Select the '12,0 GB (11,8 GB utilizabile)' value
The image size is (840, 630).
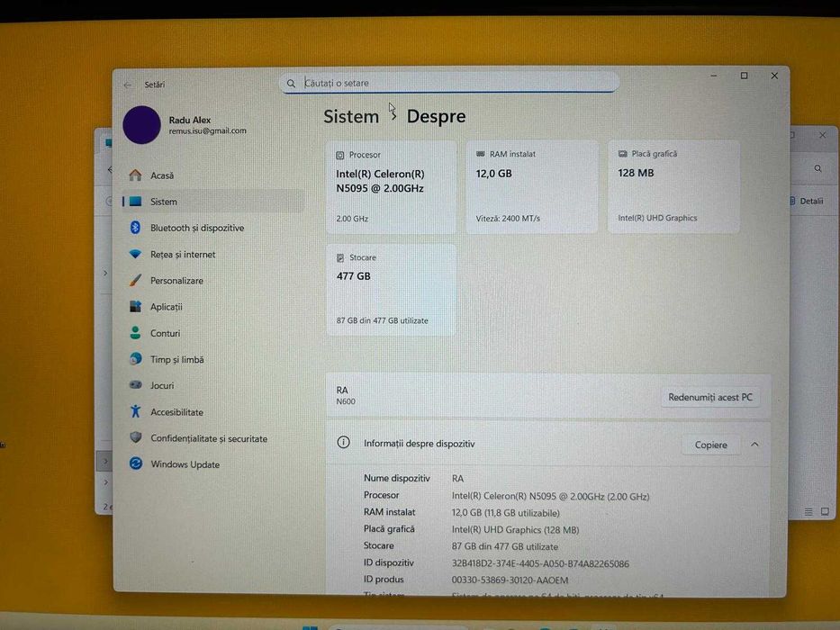pos(505,513)
